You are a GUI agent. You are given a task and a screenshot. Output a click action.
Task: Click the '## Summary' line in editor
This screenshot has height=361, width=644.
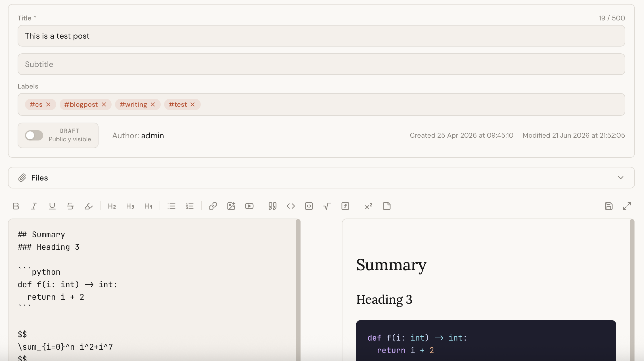coord(41,234)
